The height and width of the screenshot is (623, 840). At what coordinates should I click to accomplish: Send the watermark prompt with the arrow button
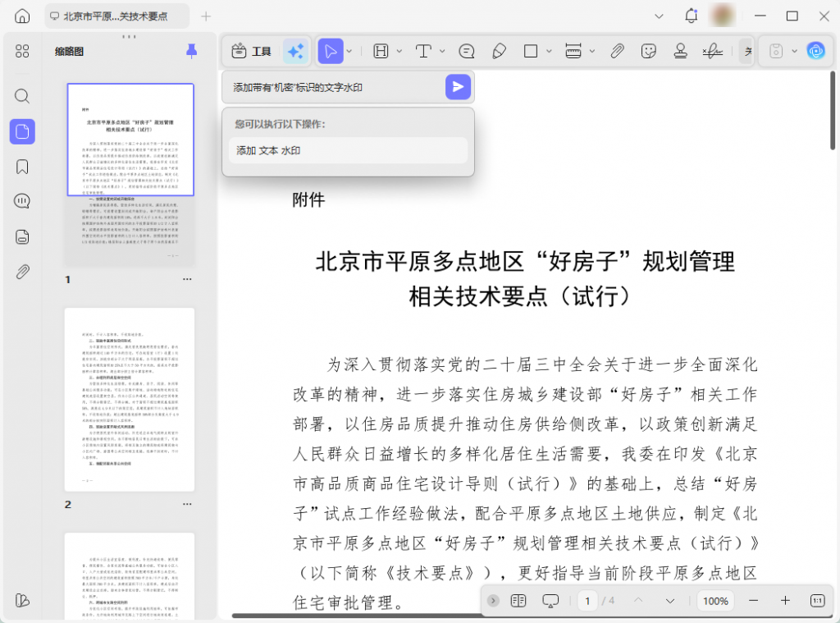(x=458, y=86)
